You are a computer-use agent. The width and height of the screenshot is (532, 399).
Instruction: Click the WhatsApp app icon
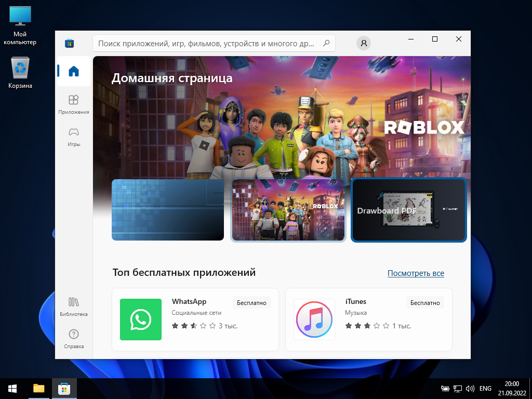tap(141, 320)
